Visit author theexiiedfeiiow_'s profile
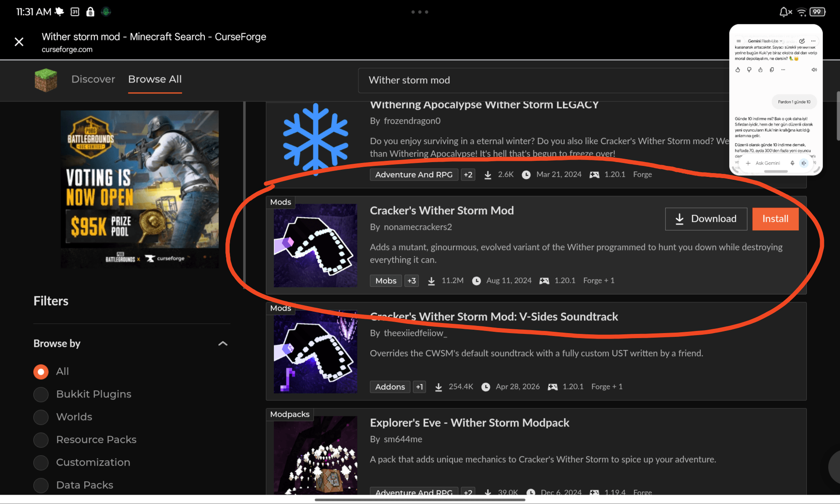This screenshot has width=840, height=504. [415, 333]
